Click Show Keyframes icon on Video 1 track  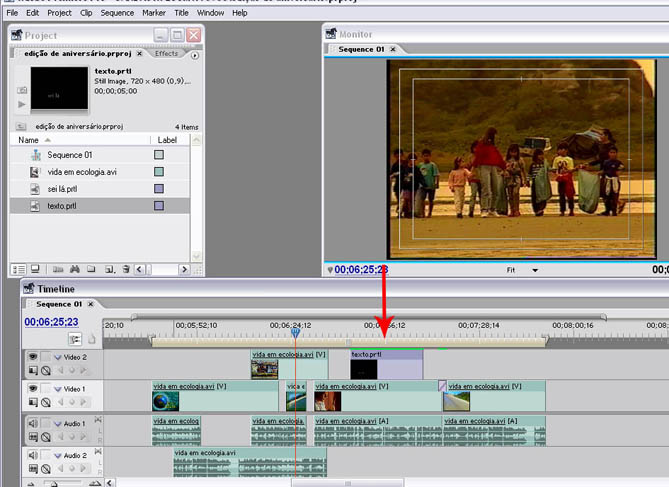(46, 402)
